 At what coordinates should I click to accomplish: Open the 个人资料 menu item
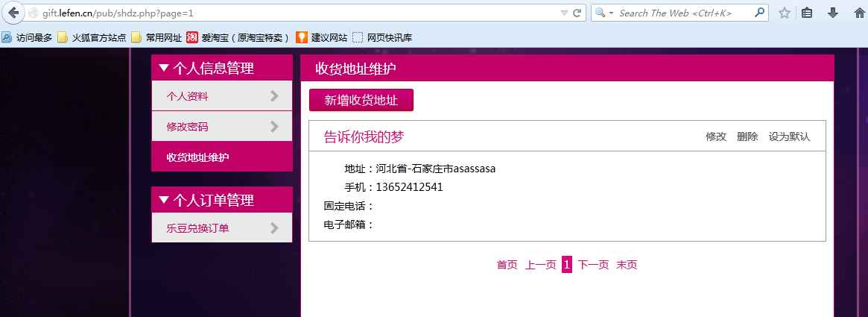(x=221, y=96)
